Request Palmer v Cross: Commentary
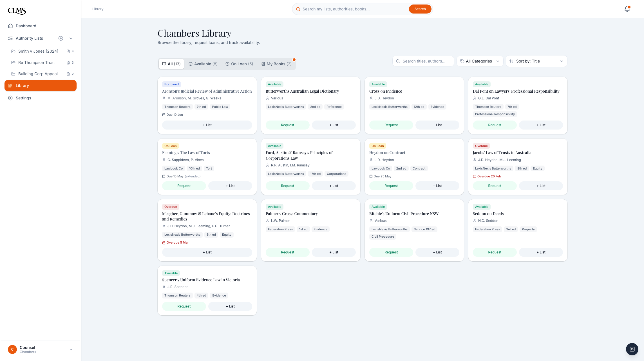The width and height of the screenshot is (644, 361). point(288,252)
